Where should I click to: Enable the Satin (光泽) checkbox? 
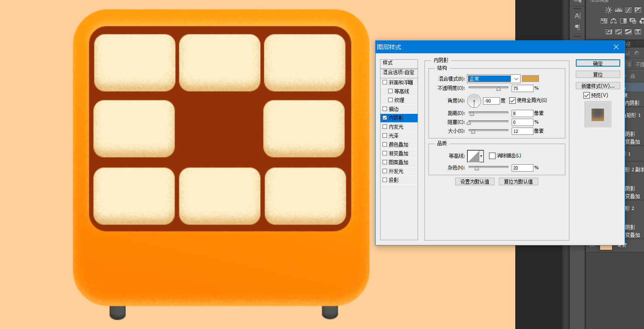click(385, 136)
